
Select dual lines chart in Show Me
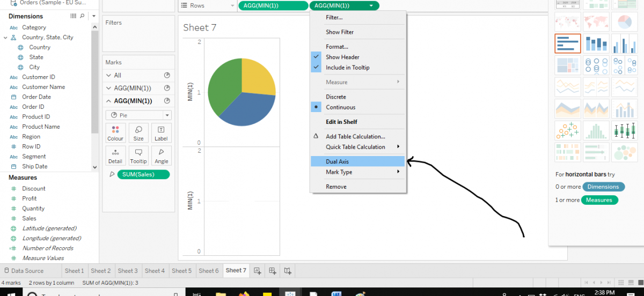click(x=624, y=87)
